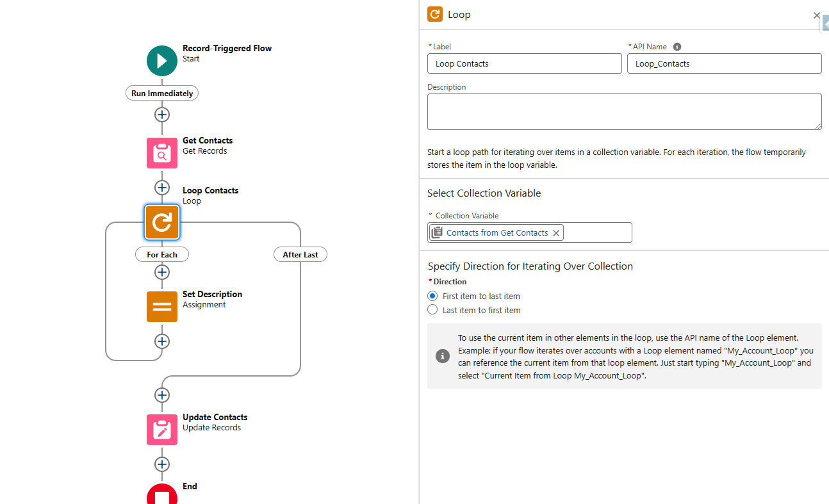Select Last item to first item direction
This screenshot has height=504, width=829.
(x=432, y=310)
